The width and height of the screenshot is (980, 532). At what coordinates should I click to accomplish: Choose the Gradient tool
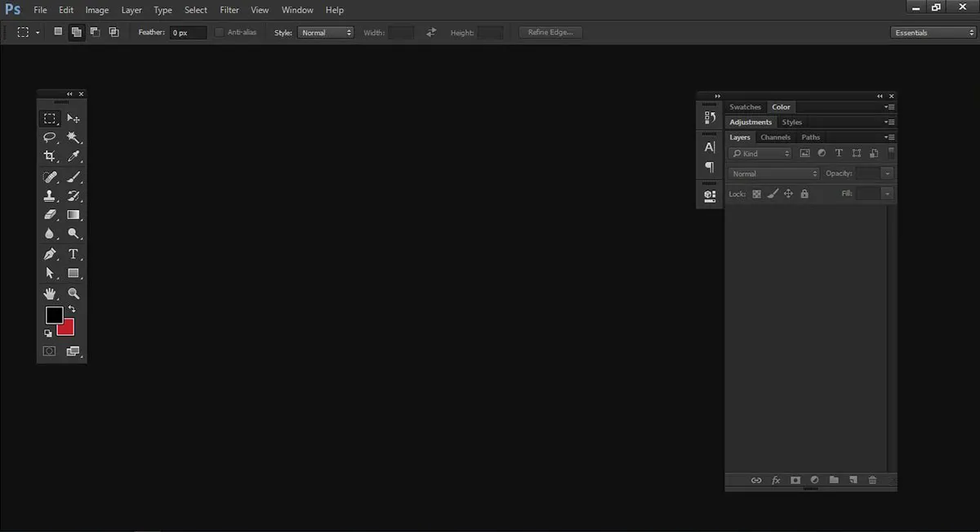pyautogui.click(x=73, y=215)
